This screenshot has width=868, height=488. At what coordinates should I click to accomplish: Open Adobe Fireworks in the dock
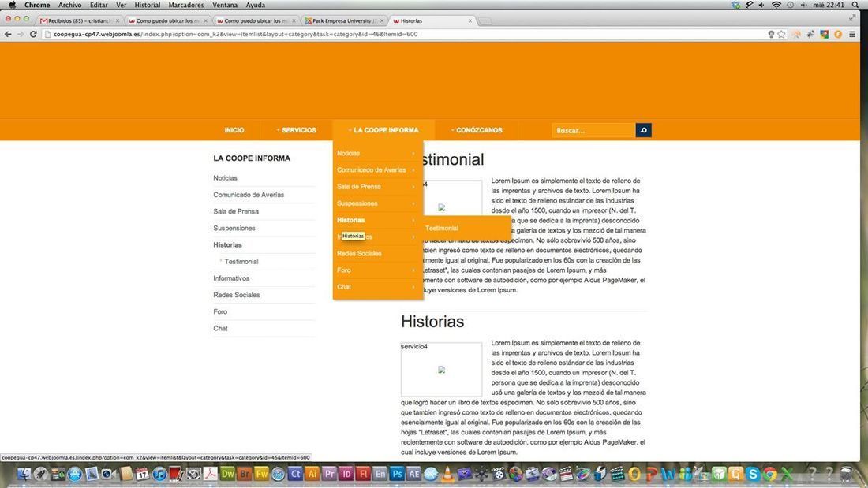(261, 474)
